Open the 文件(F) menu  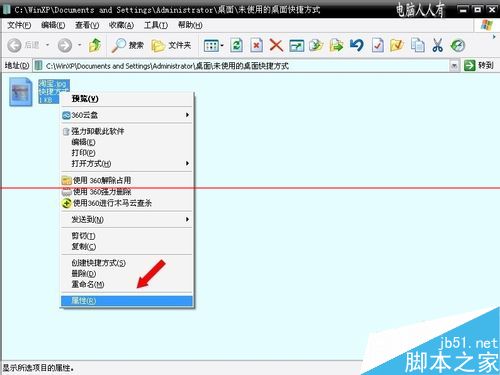[19, 25]
